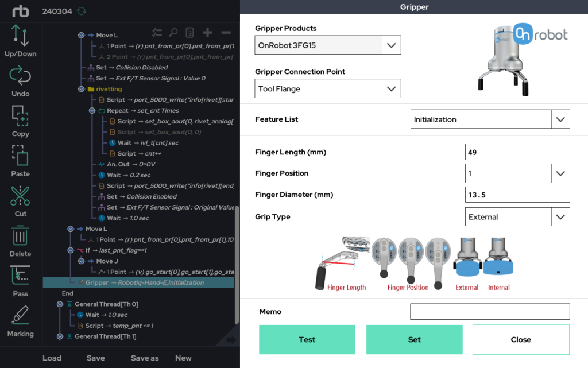Click the Paste icon
Screen dimensions: 588x368
click(x=20, y=156)
